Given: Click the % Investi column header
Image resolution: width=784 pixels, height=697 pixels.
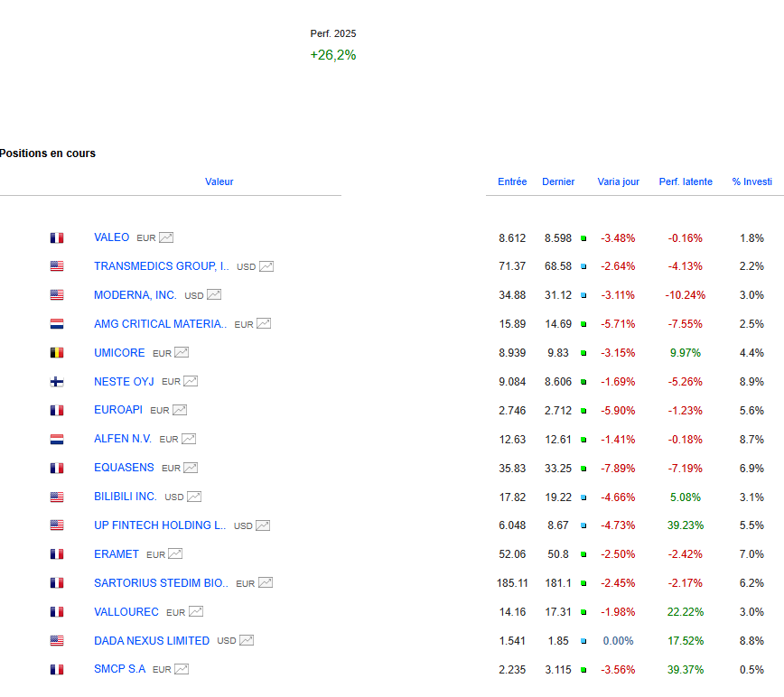Looking at the screenshot, I should 751,181.
